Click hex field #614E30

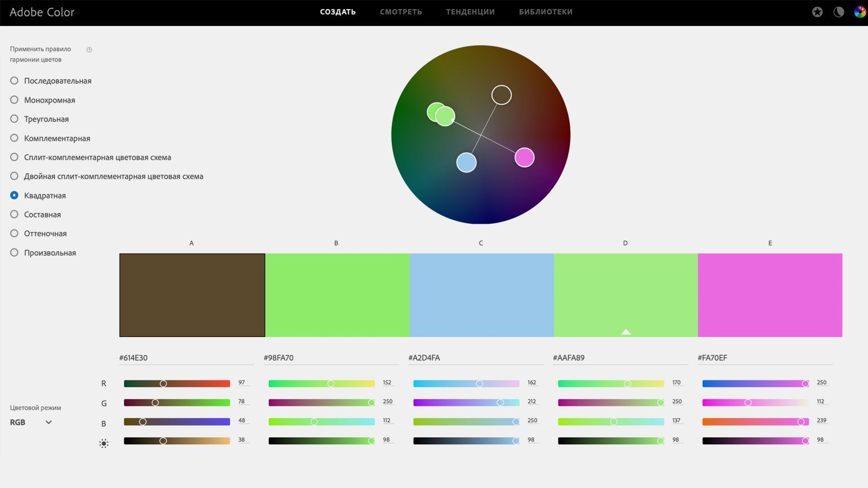point(187,358)
